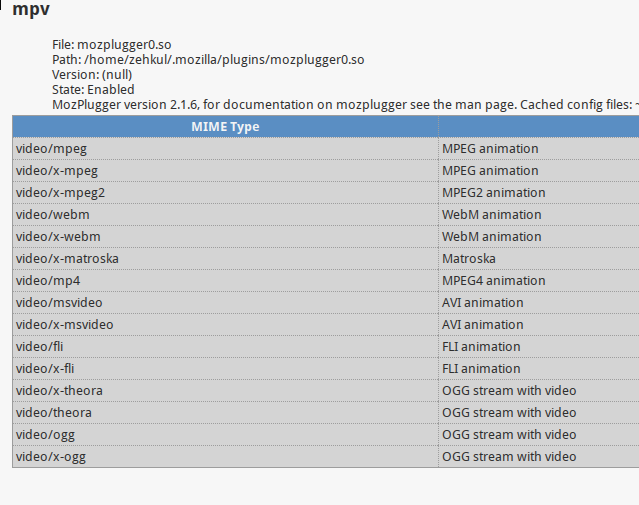Select the video/x-webm entry

[225, 237]
